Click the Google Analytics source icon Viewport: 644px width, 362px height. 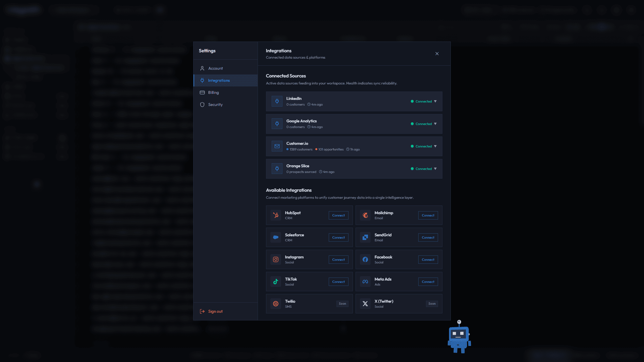(x=277, y=124)
